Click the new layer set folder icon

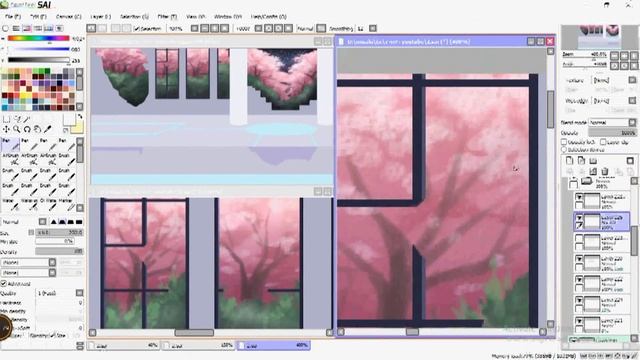click(x=593, y=160)
